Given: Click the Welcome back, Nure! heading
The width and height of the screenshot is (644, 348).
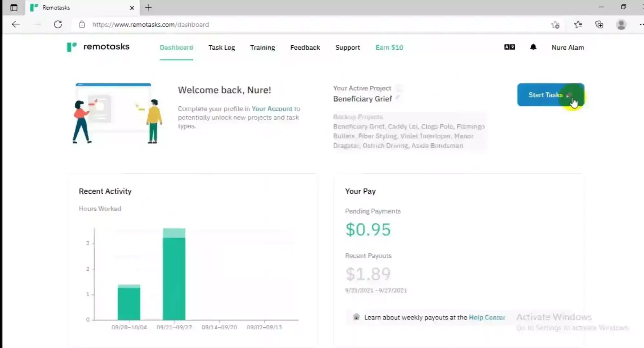Looking at the screenshot, I should 224,90.
